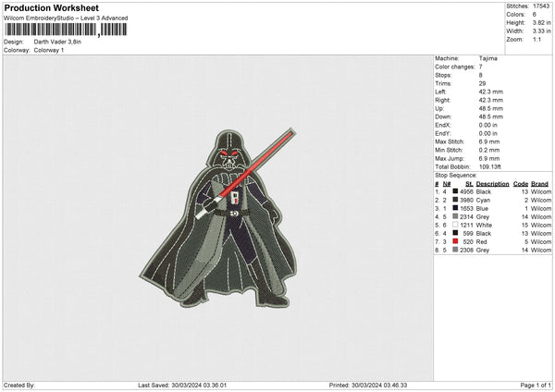The image size is (555, 392).
Task: Select the Black swatch with 599 stitches
Action: [x=455, y=233]
